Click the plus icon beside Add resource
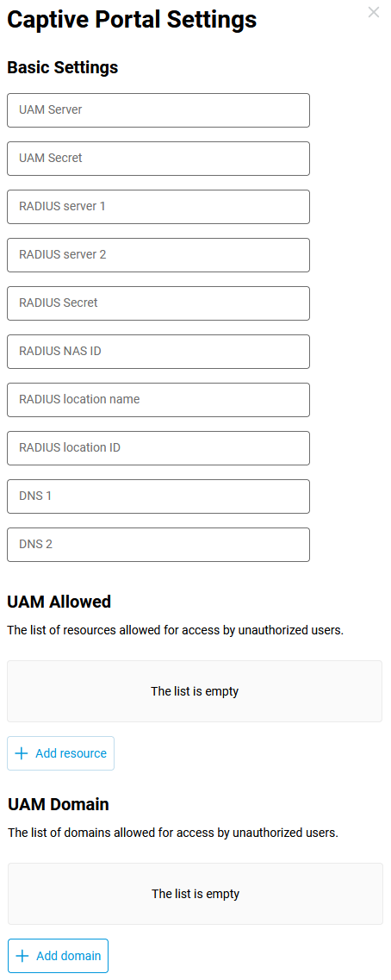The image size is (391, 980). point(22,753)
